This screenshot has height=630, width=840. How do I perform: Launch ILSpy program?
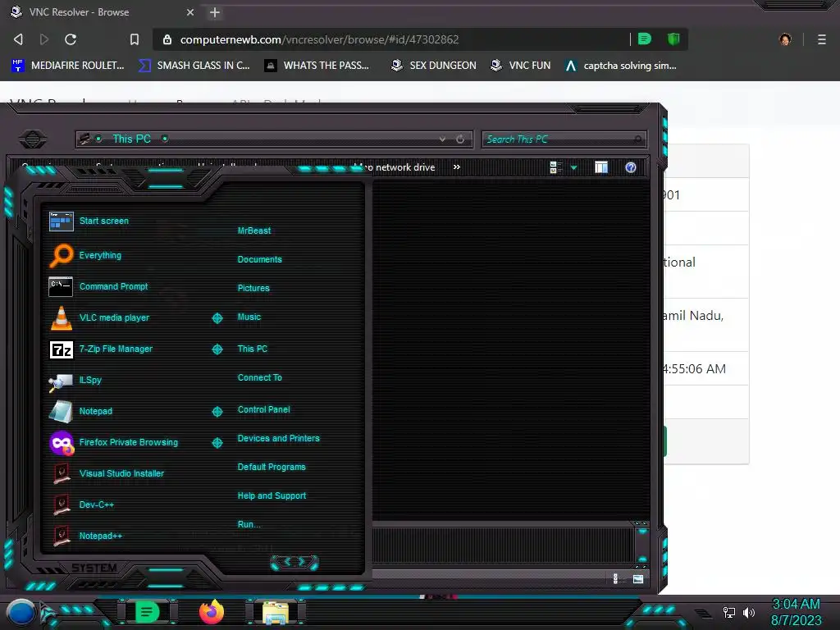[x=75, y=381]
